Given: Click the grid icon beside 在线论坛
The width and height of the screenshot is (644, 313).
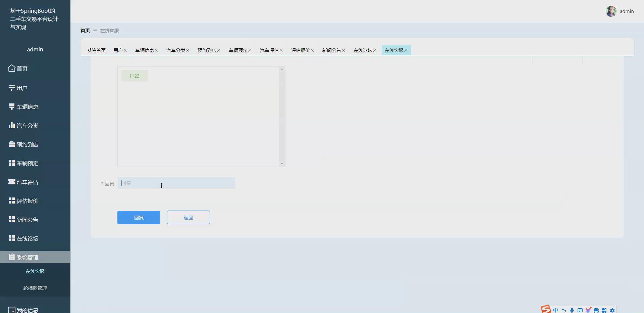Looking at the screenshot, I should click(x=12, y=238).
